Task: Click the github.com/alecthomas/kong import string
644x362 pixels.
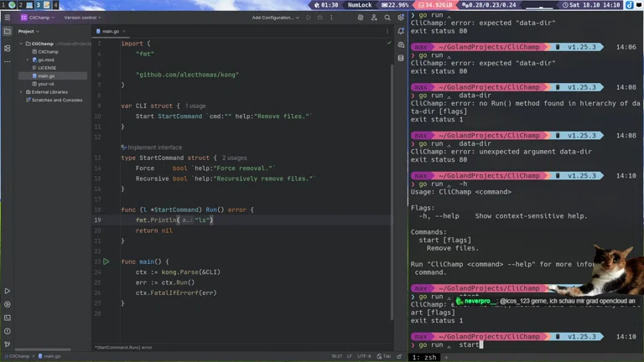Action: point(187,75)
